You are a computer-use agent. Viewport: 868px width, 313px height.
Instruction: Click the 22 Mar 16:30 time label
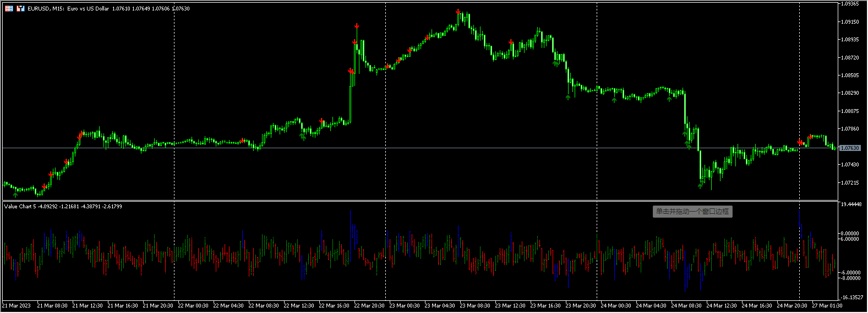point(334,306)
